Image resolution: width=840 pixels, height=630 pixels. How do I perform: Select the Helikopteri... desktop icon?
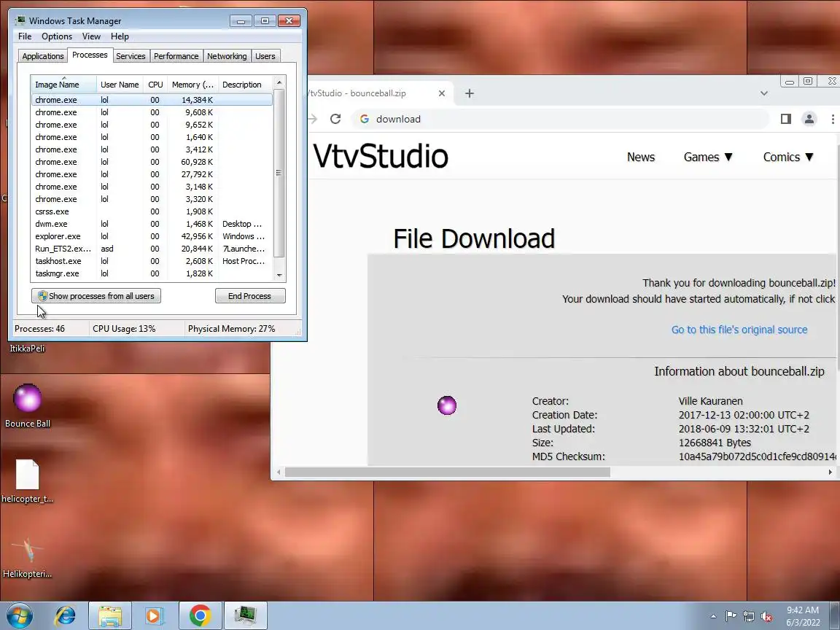coord(27,558)
